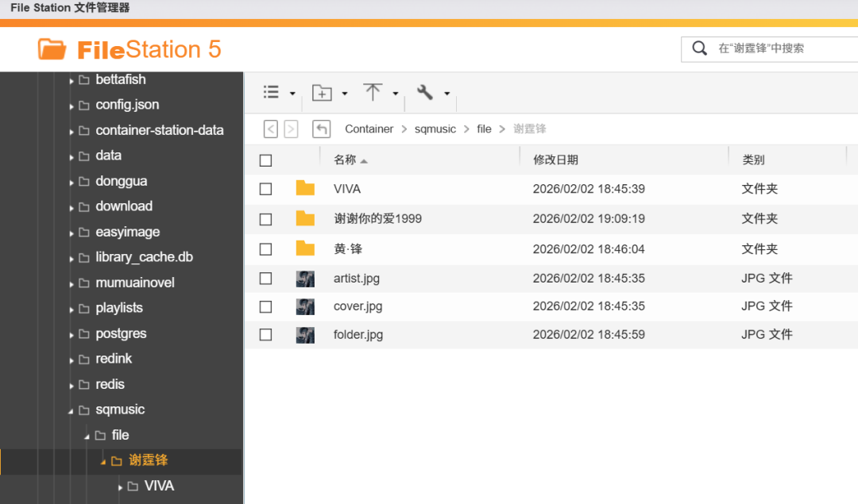This screenshot has width=858, height=504.
Task: Click the create new folder icon
Action: [322, 93]
